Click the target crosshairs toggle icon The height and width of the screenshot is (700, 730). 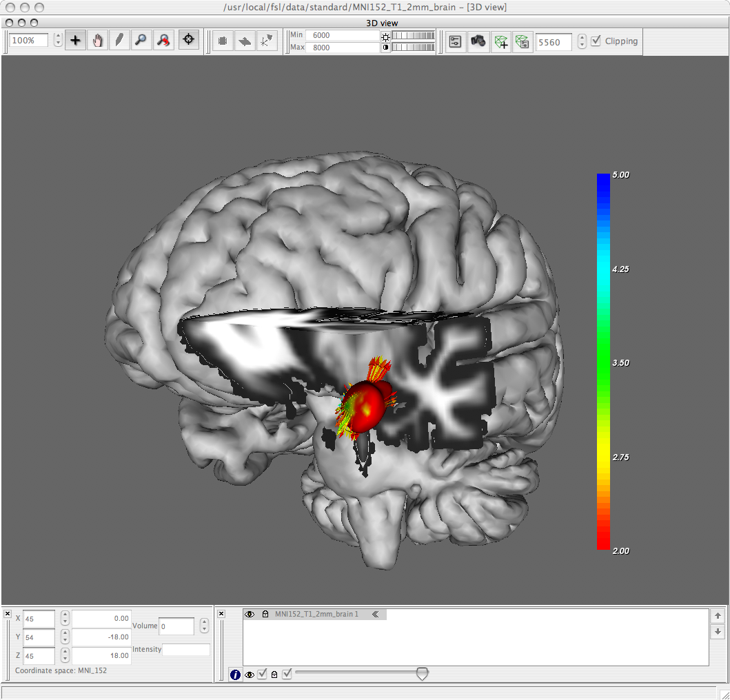pos(188,41)
